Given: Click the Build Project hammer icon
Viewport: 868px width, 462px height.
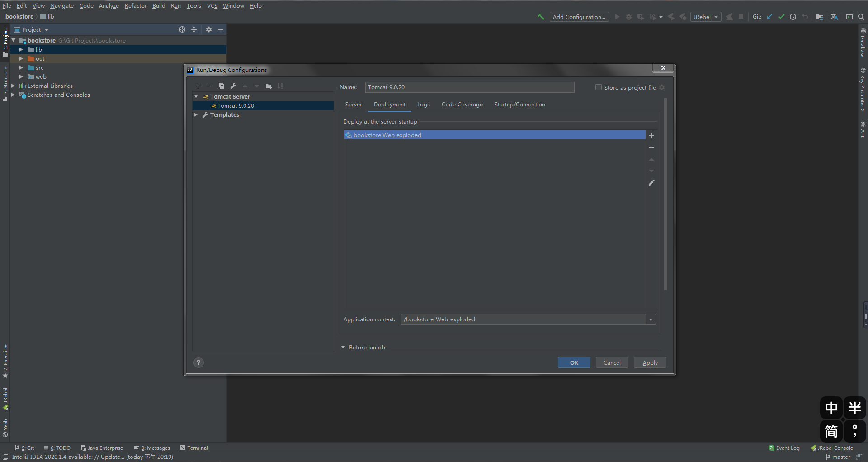Looking at the screenshot, I should coord(541,17).
